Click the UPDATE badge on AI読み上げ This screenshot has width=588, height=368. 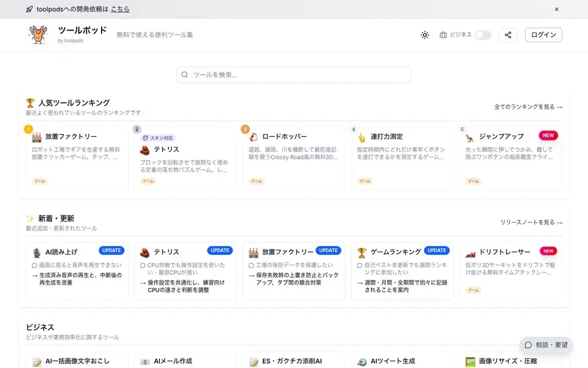pos(111,250)
